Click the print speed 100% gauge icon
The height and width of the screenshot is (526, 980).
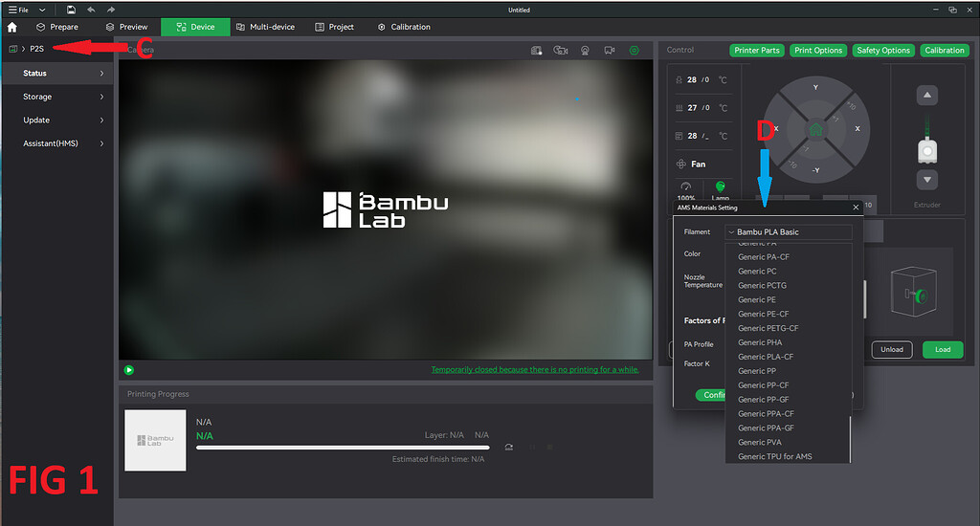pos(686,186)
